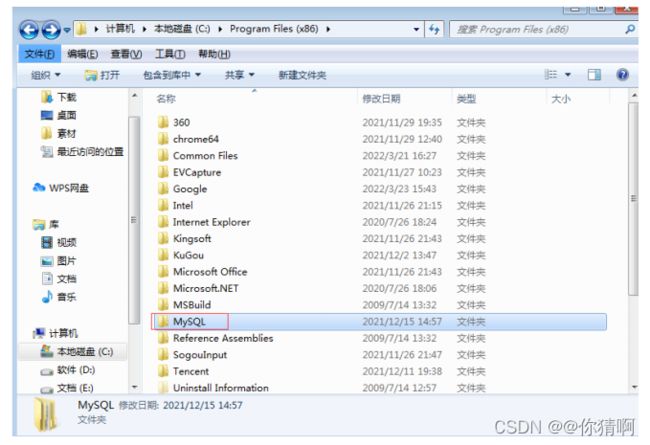The image size is (650, 445).
Task: Open the 文件(F) menu
Action: click(x=39, y=54)
